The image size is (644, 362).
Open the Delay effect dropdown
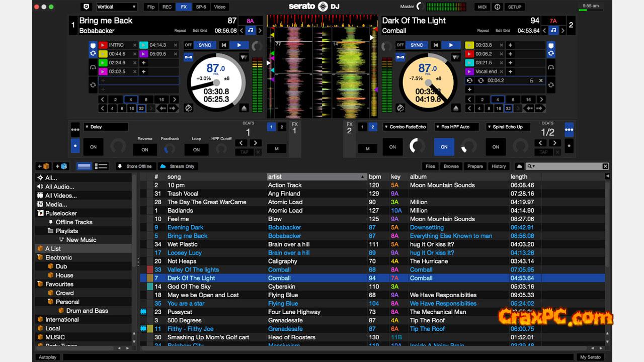tap(106, 127)
